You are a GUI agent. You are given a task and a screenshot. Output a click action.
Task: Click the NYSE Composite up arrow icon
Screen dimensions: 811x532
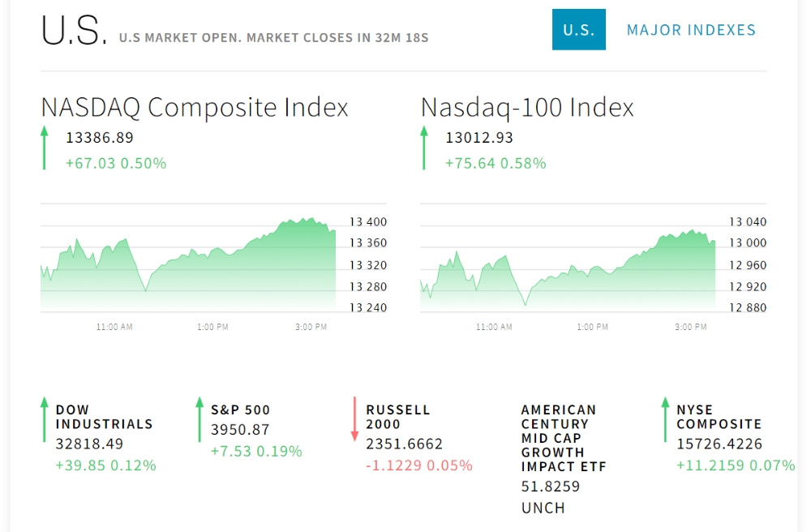coord(665,419)
